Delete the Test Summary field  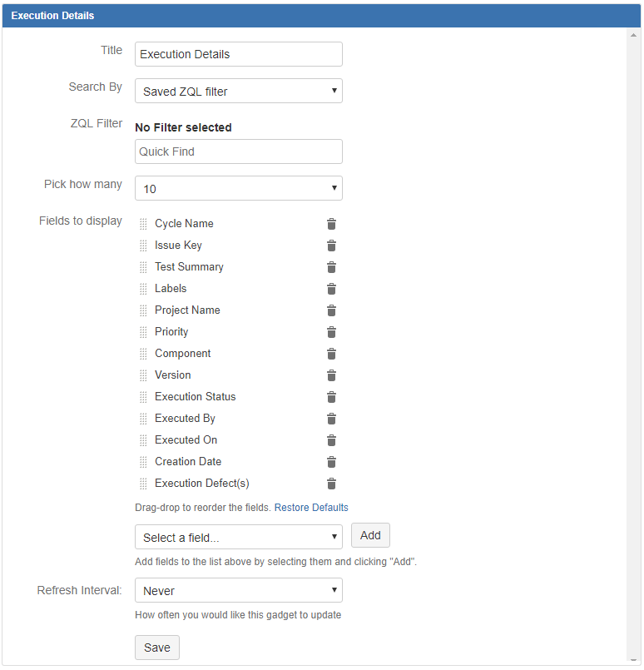[x=331, y=266]
